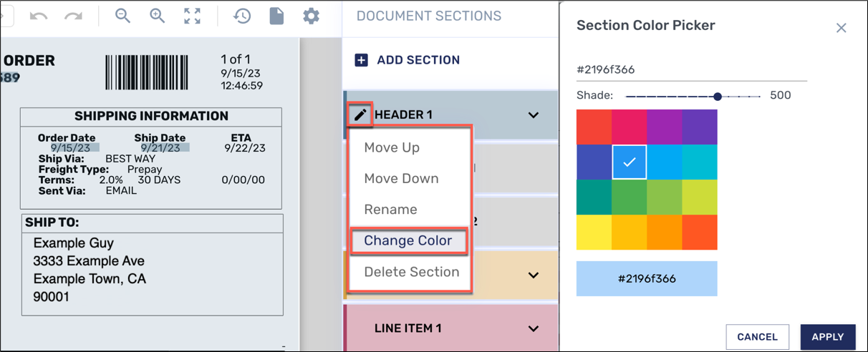Screen dimensions: 868x352
Task: Click the Add Section button
Action: click(408, 60)
